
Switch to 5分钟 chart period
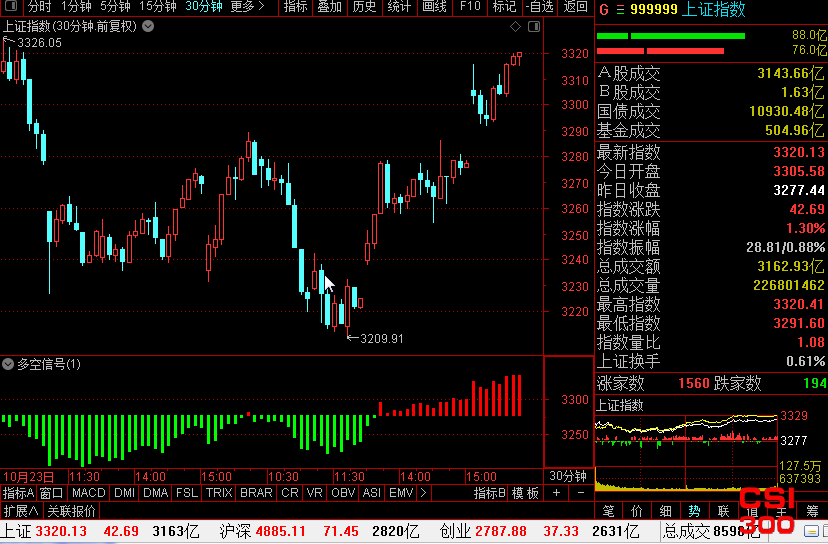pos(115,6)
